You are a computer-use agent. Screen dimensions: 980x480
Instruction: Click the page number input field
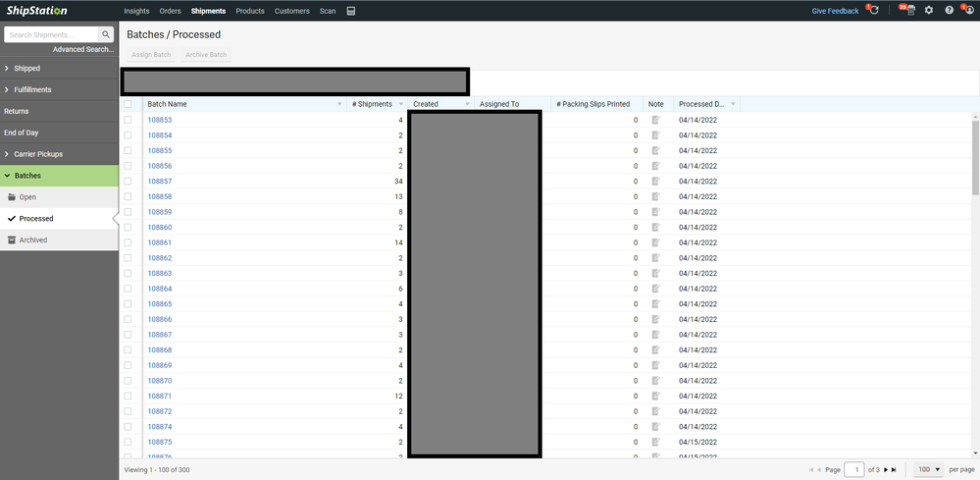[854, 470]
